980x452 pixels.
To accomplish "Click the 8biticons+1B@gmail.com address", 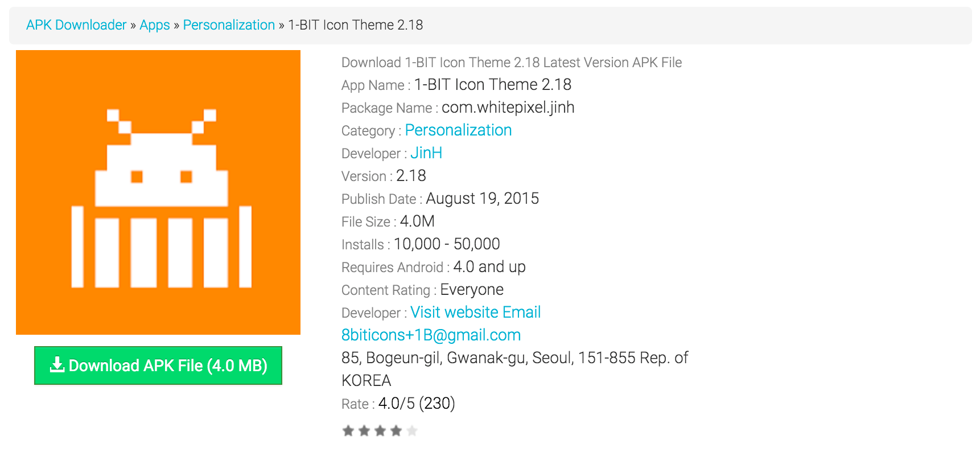I will 431,335.
